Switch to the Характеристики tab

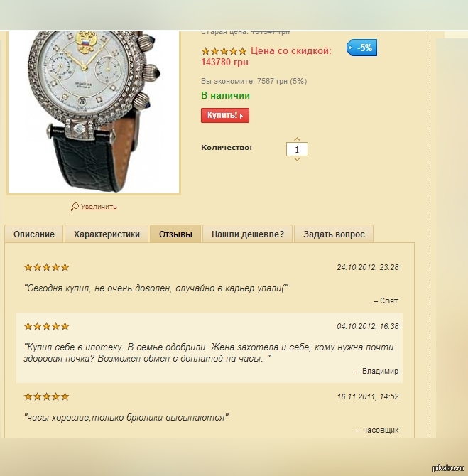(x=107, y=234)
